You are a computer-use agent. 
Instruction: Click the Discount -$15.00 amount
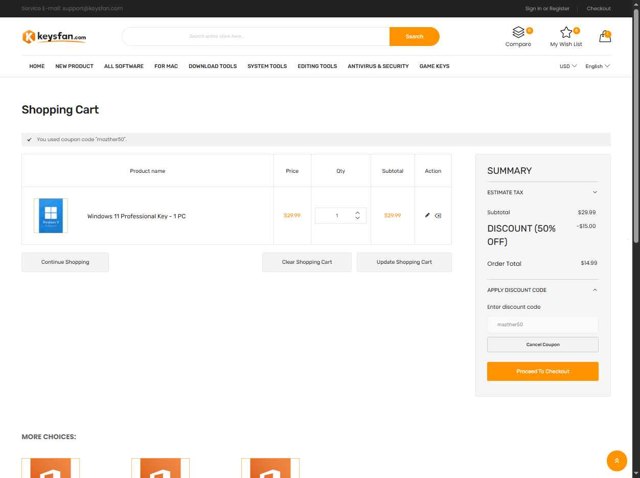pos(586,226)
